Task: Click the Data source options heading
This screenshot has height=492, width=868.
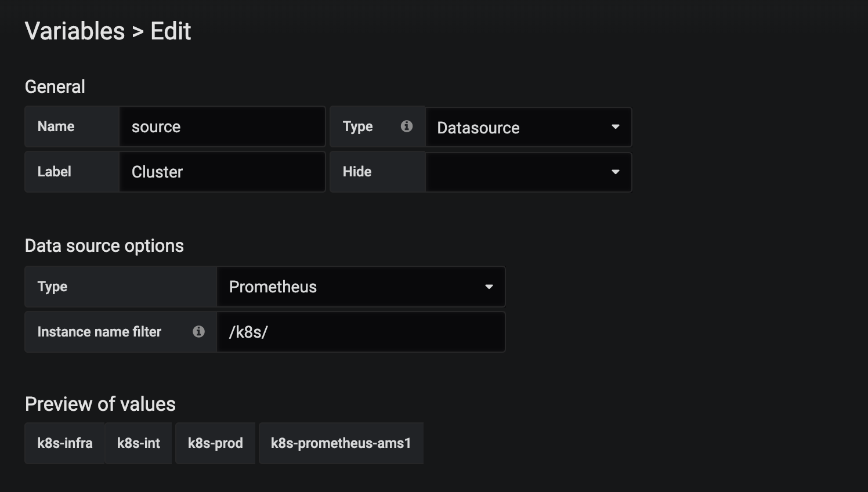Action: 104,246
